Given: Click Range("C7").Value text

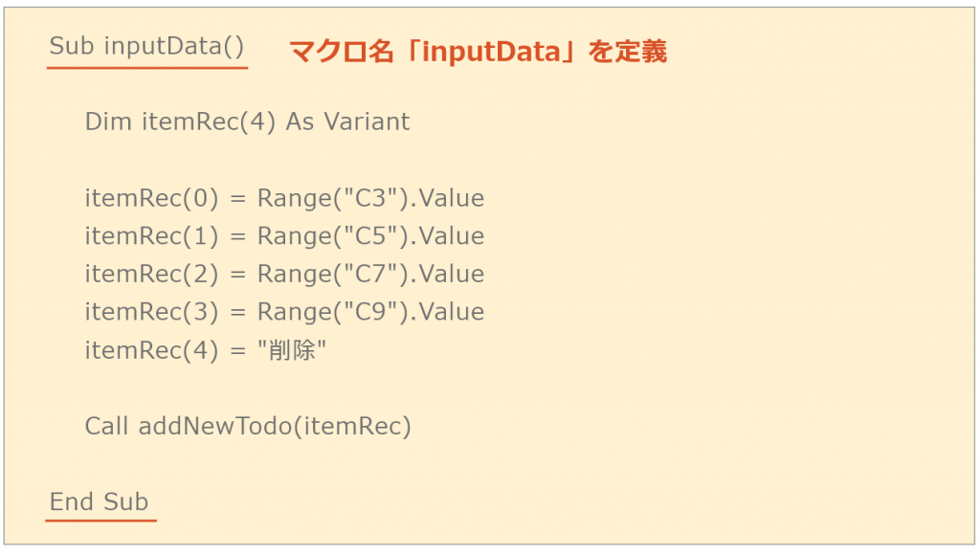Looking at the screenshot, I should tap(370, 274).
